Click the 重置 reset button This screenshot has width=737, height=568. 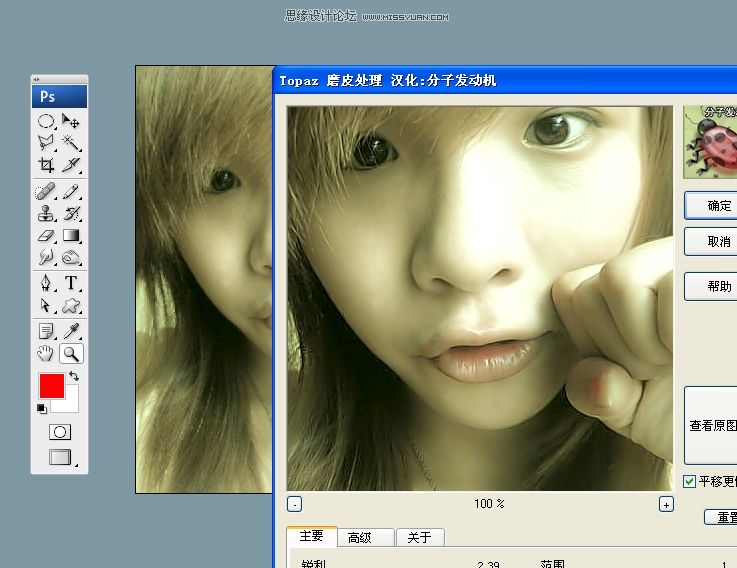point(721,517)
